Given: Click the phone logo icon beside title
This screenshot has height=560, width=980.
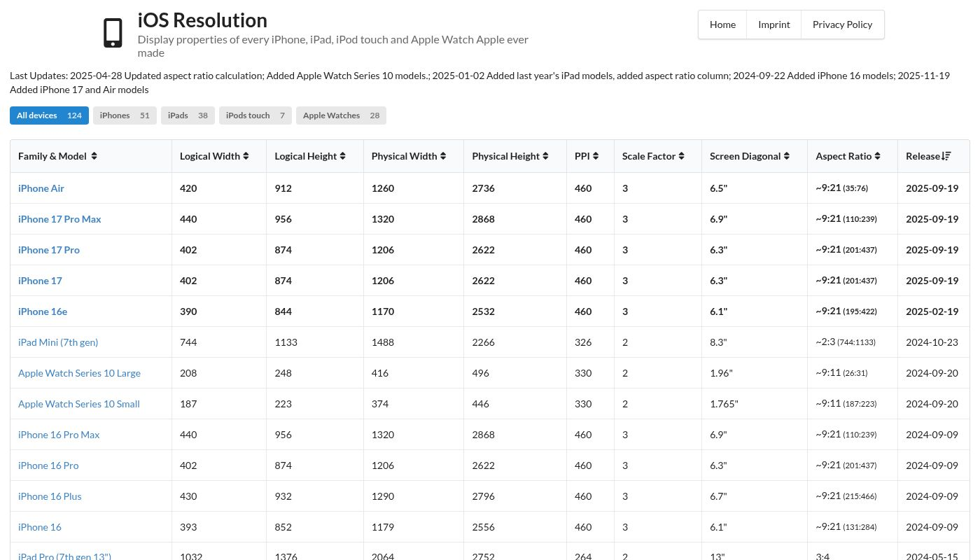Looking at the screenshot, I should [113, 33].
